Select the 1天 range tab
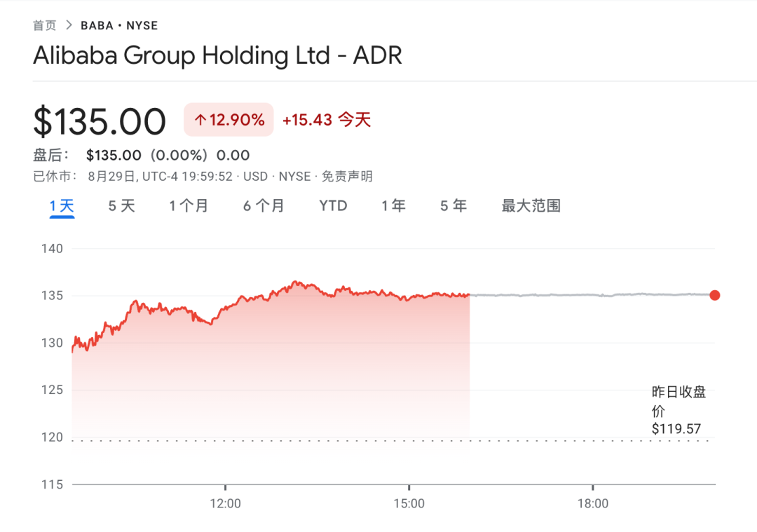This screenshot has width=757, height=532. [62, 206]
